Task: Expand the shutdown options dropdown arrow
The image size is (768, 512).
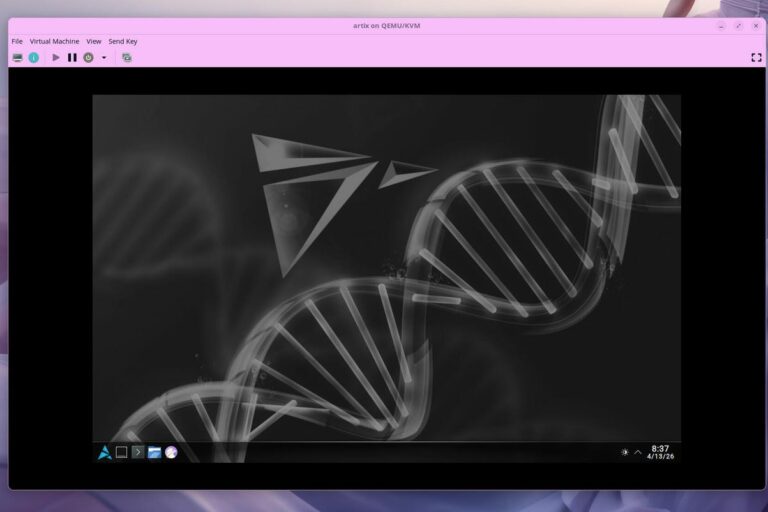Action: (x=103, y=58)
